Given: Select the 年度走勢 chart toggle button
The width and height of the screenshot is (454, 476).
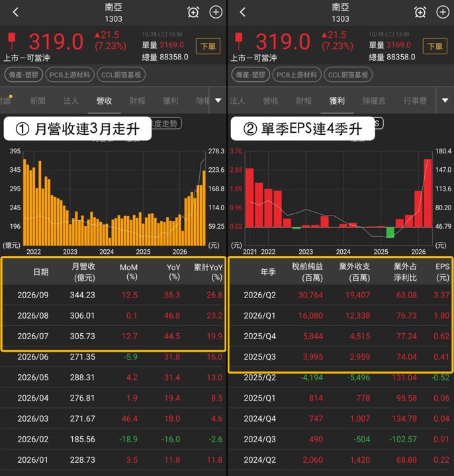Looking at the screenshot, I should pos(166,123).
